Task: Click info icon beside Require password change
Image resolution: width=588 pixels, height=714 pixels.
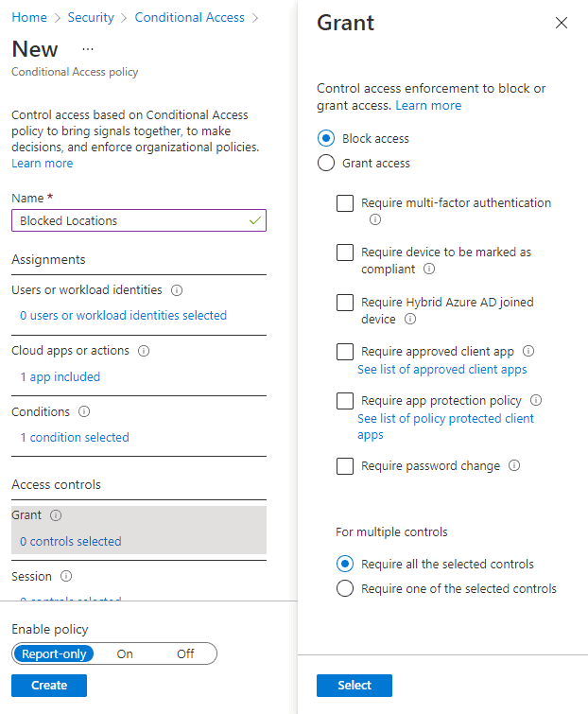Action: [514, 466]
